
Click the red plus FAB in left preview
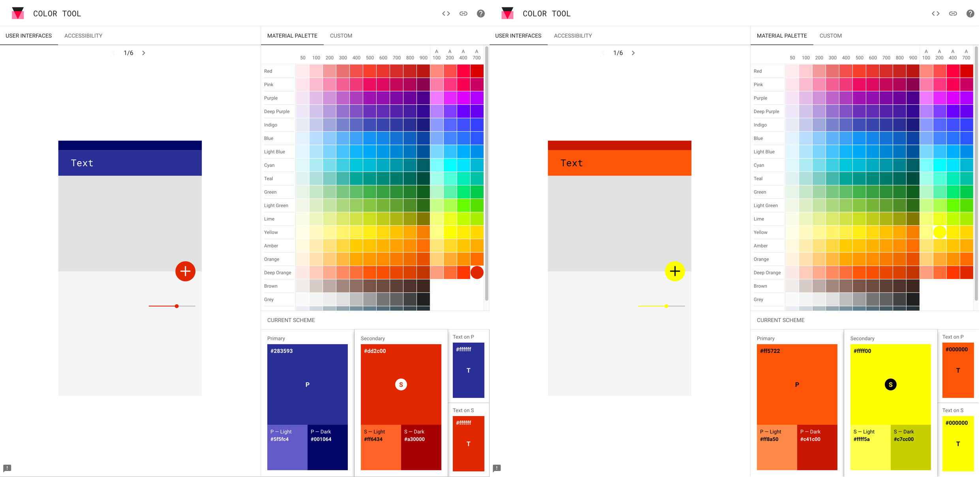(185, 271)
